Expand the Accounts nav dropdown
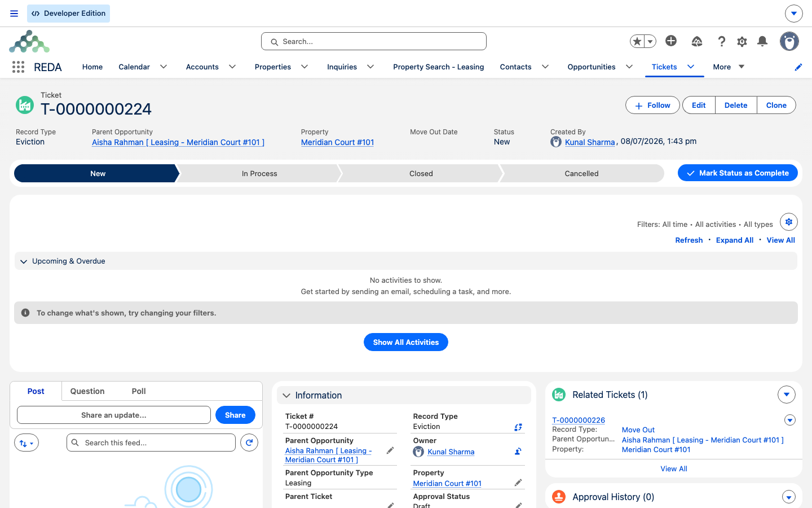The width and height of the screenshot is (812, 508). tap(232, 67)
